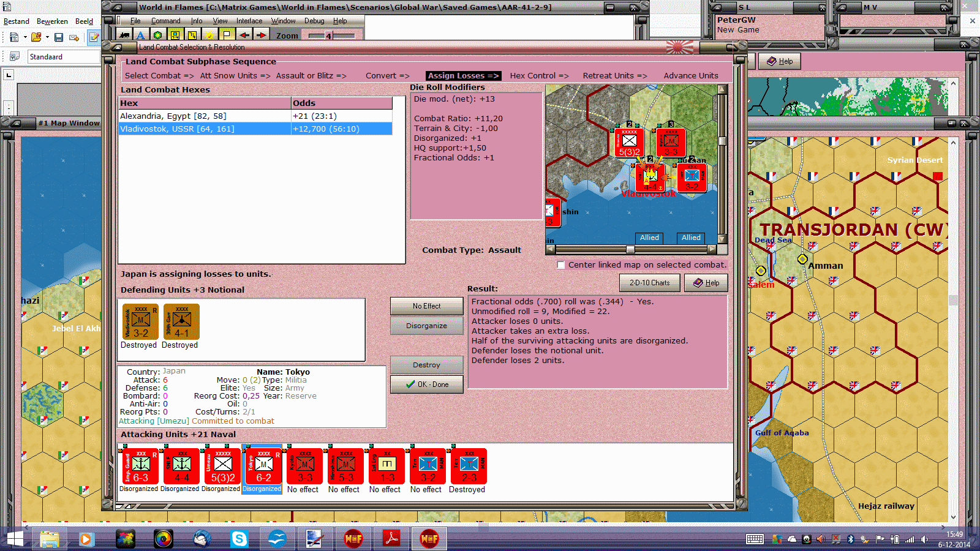This screenshot has height=551, width=980.
Task: Open File Explorer from the taskbar
Action: coord(49,539)
